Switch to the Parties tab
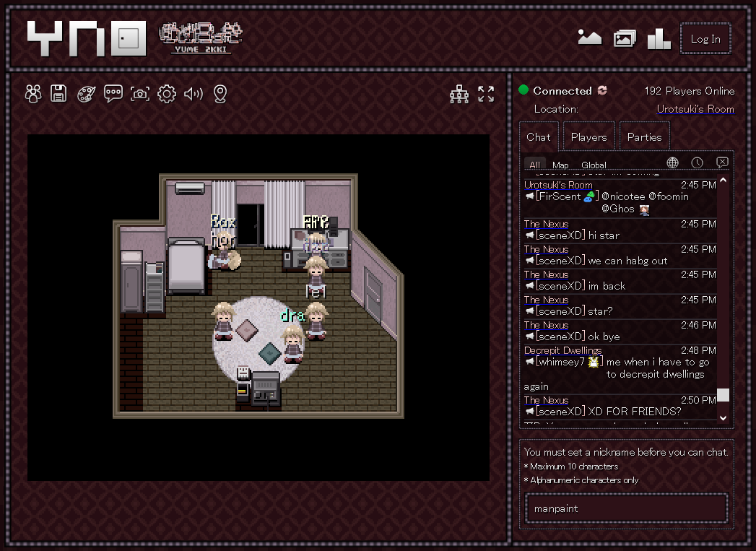Viewport: 756px width, 551px height. [x=644, y=136]
